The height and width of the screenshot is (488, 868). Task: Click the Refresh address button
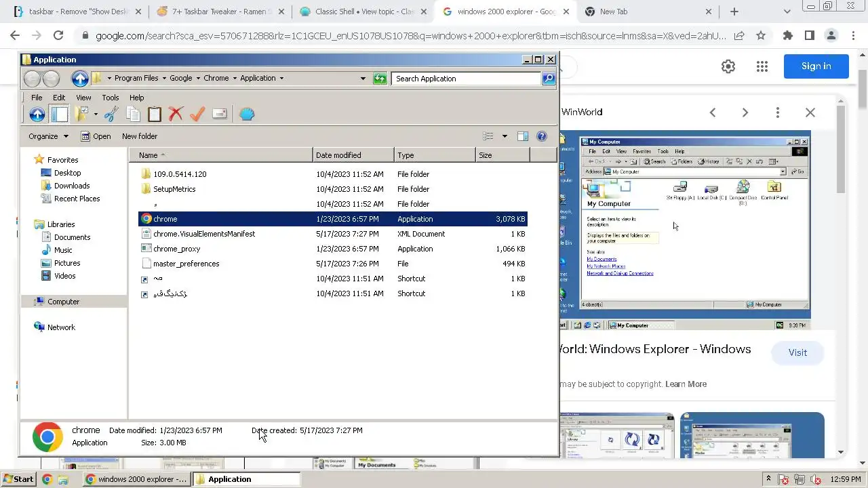380,79
